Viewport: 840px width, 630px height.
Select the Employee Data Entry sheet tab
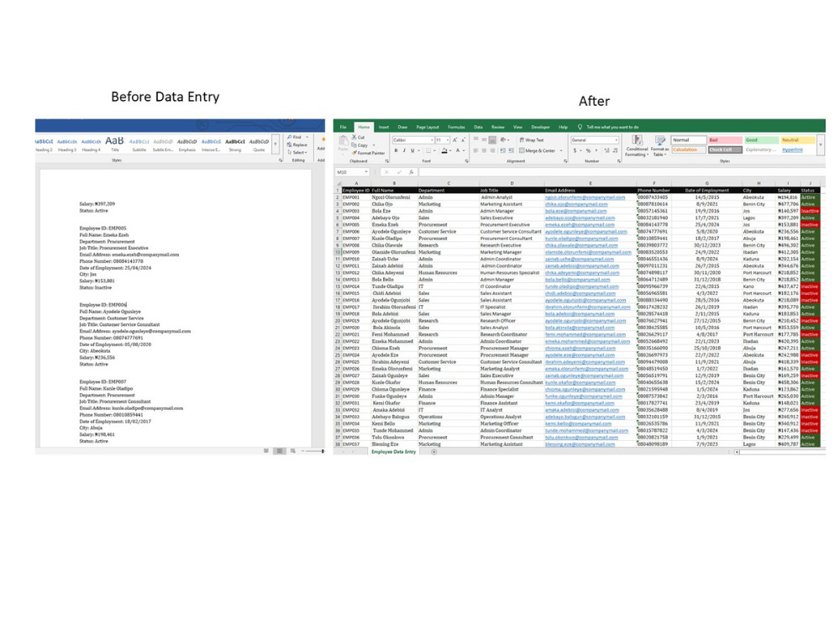pos(394,452)
